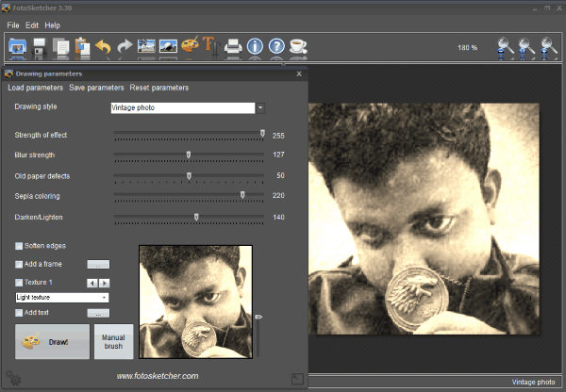Screen dimensions: 566x392
Task: Click the Sepia coloring slider handle
Action: coord(242,195)
